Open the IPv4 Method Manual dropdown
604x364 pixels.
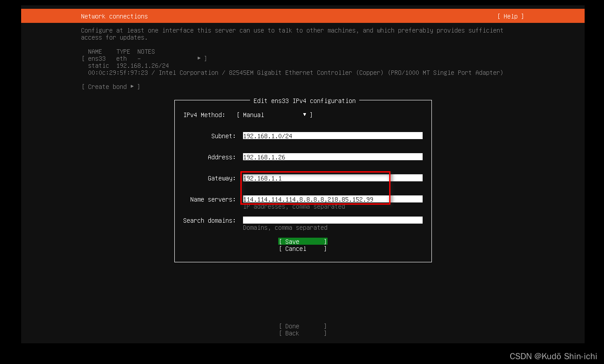pos(274,115)
